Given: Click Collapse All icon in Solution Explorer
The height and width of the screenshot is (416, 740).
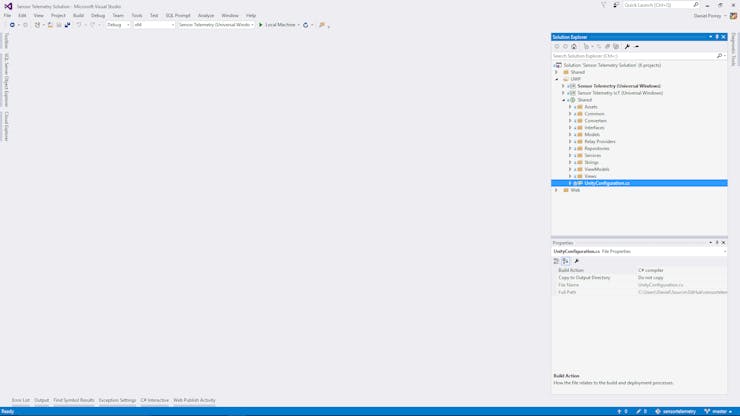Looking at the screenshot, I should tap(607, 47).
